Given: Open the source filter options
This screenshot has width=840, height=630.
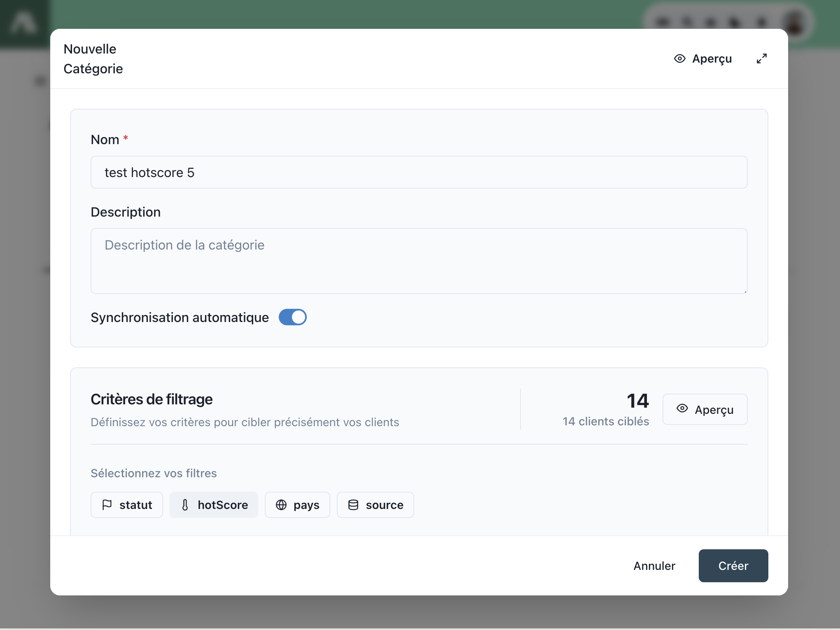Looking at the screenshot, I should [x=376, y=504].
